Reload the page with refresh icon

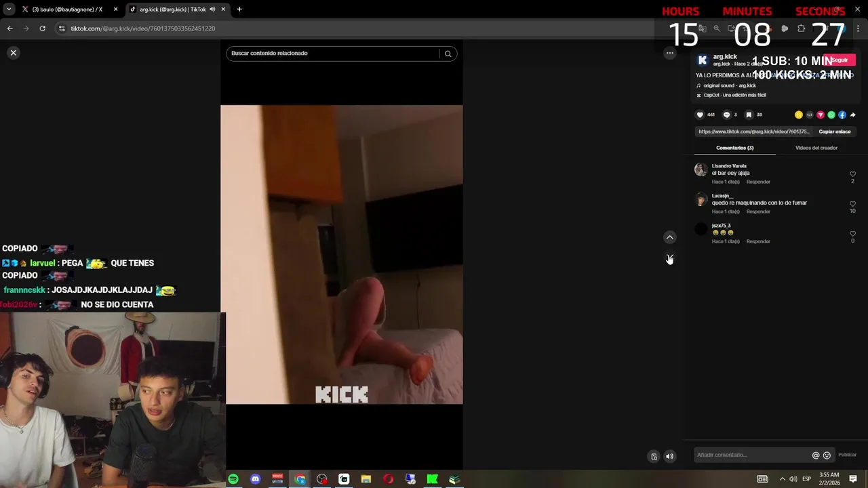pyautogui.click(x=42, y=28)
